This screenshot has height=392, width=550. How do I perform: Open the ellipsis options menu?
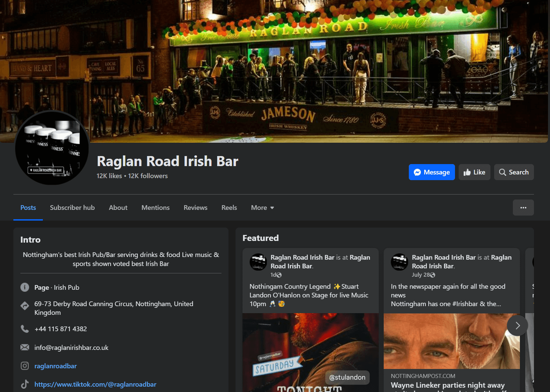523,208
